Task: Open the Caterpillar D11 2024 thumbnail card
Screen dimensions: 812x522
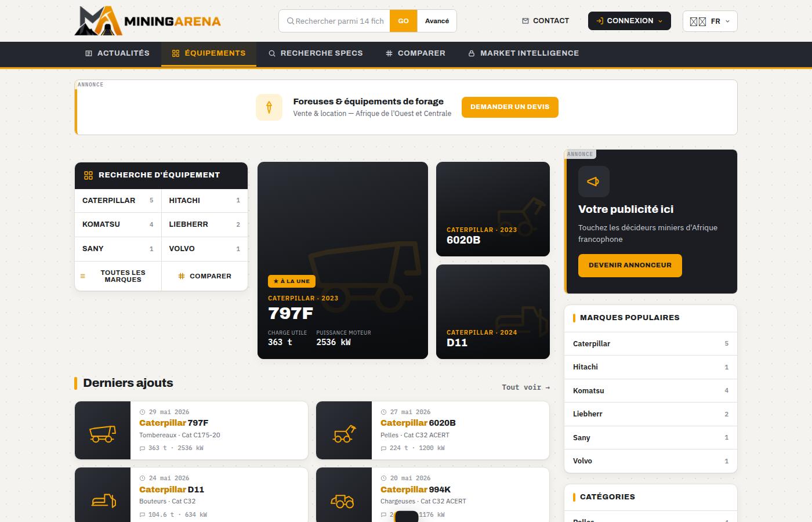Action: pyautogui.click(x=493, y=312)
